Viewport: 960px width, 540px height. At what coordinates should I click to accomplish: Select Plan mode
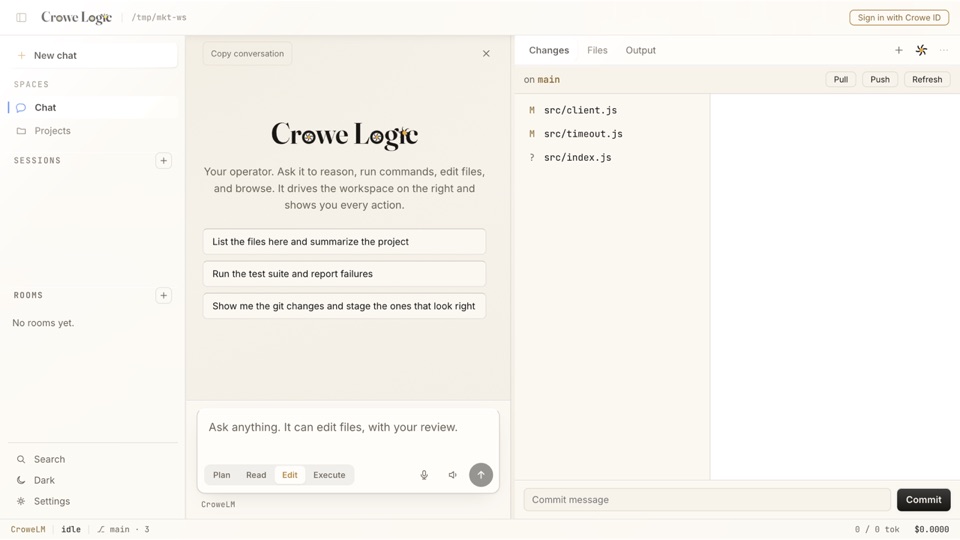(x=222, y=474)
